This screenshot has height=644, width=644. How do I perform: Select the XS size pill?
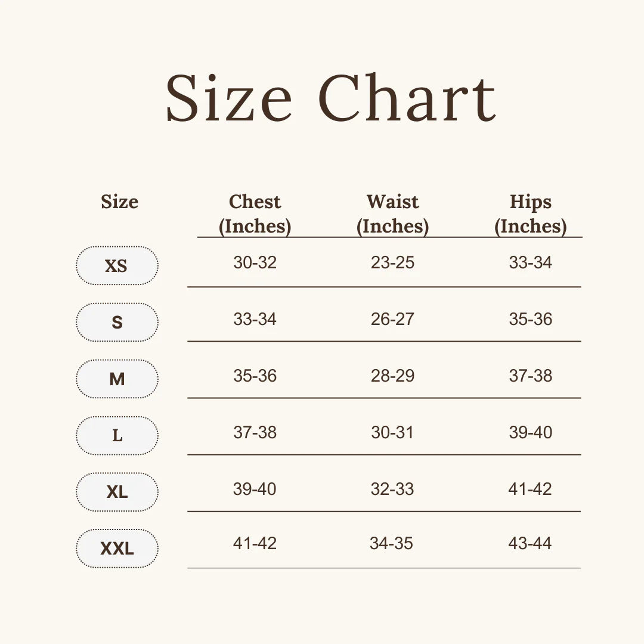click(x=117, y=266)
